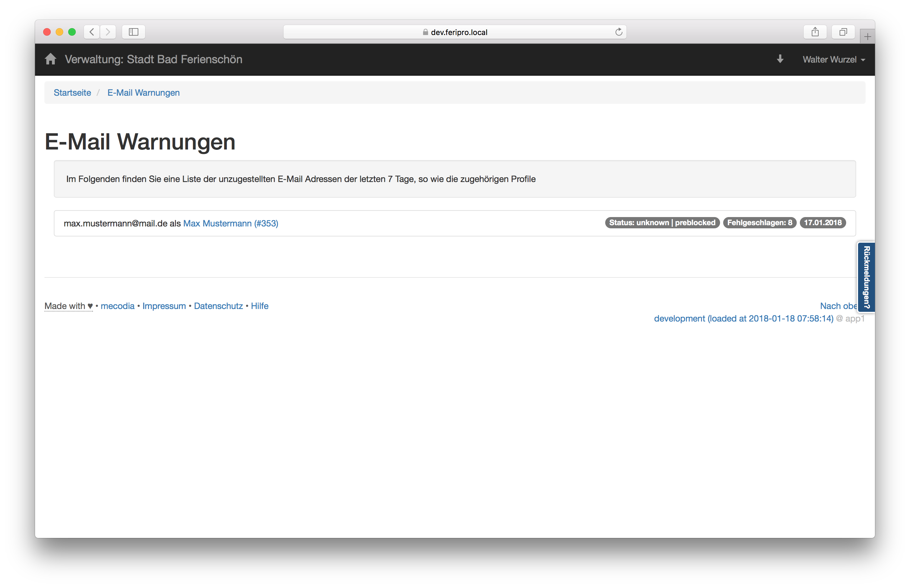Screen dimensions: 910x588
Task: Click the home icon in navbar
Action: (x=50, y=59)
